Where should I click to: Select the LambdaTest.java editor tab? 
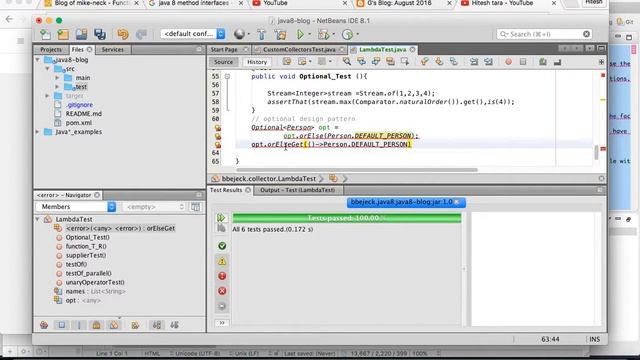point(382,49)
